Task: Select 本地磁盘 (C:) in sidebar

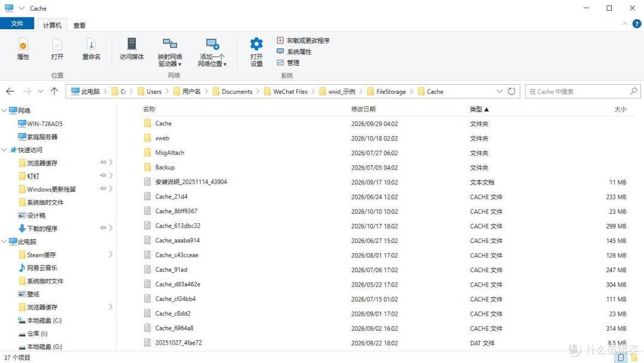Action: (40, 320)
